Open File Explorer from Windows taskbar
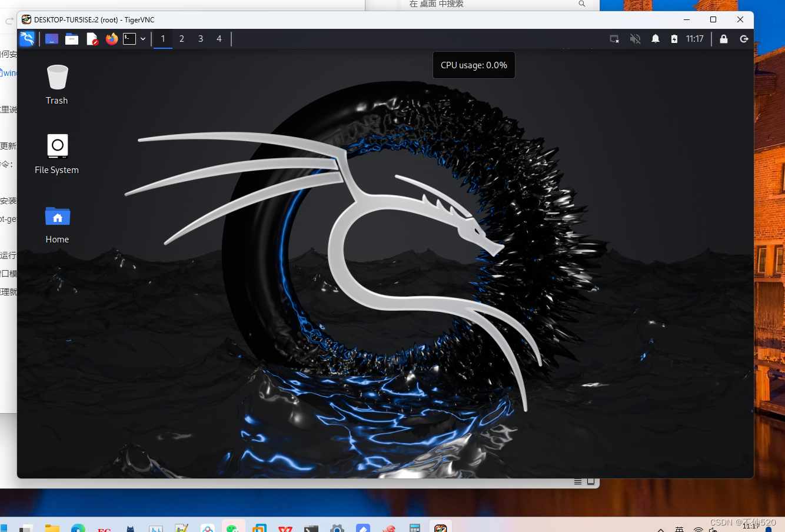The height and width of the screenshot is (532, 785). click(x=52, y=528)
